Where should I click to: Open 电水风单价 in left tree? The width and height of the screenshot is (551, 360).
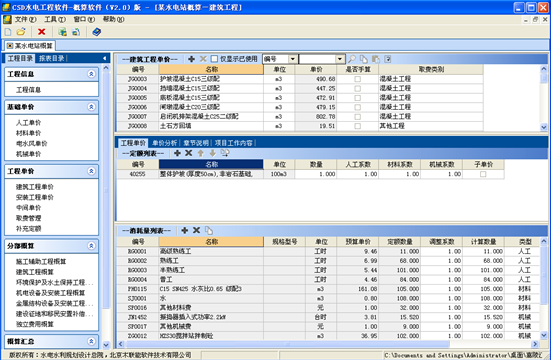(x=32, y=143)
